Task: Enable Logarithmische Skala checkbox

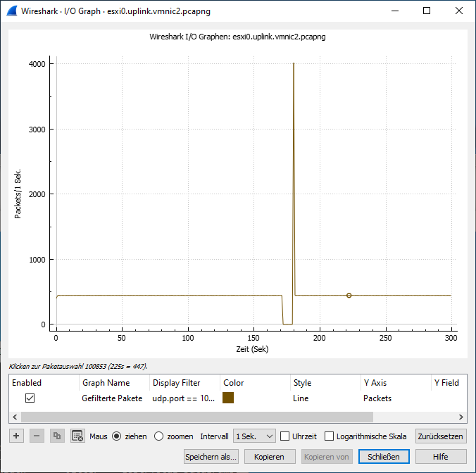Action: (x=329, y=436)
